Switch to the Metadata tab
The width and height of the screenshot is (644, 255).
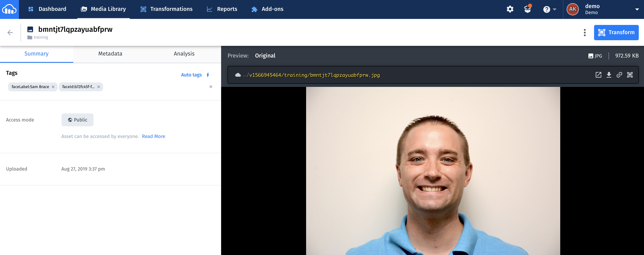click(110, 53)
